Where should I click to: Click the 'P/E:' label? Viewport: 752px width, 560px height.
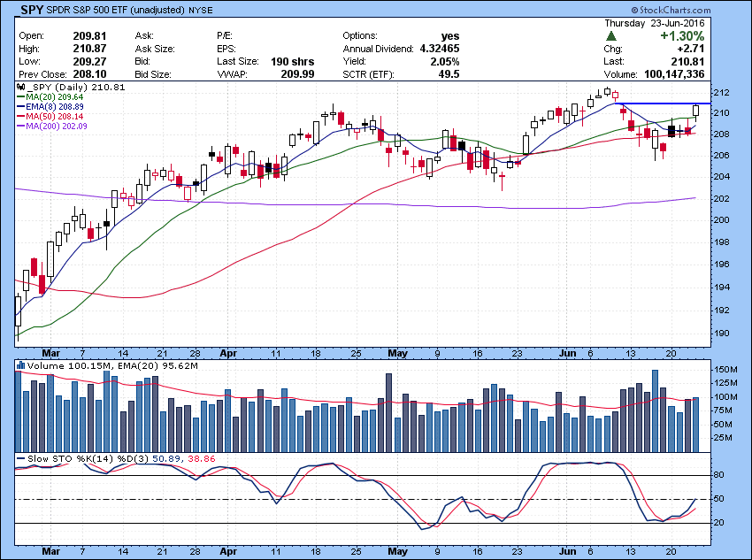tap(225, 36)
